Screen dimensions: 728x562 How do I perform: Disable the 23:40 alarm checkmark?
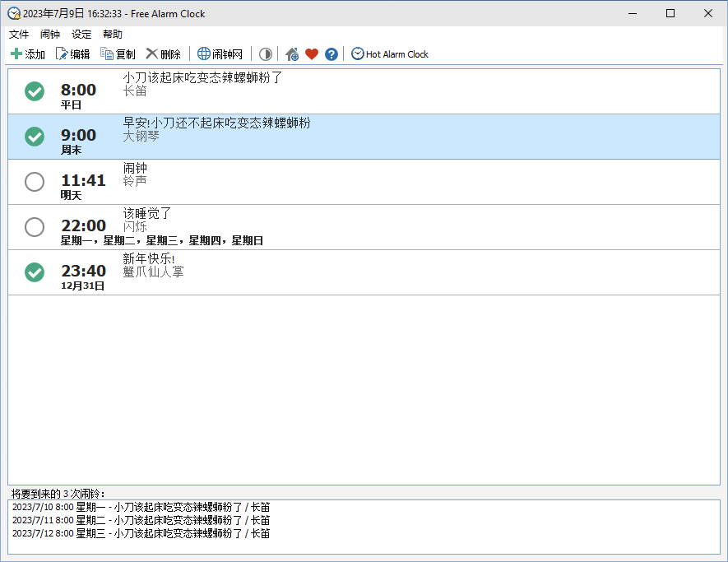click(35, 272)
